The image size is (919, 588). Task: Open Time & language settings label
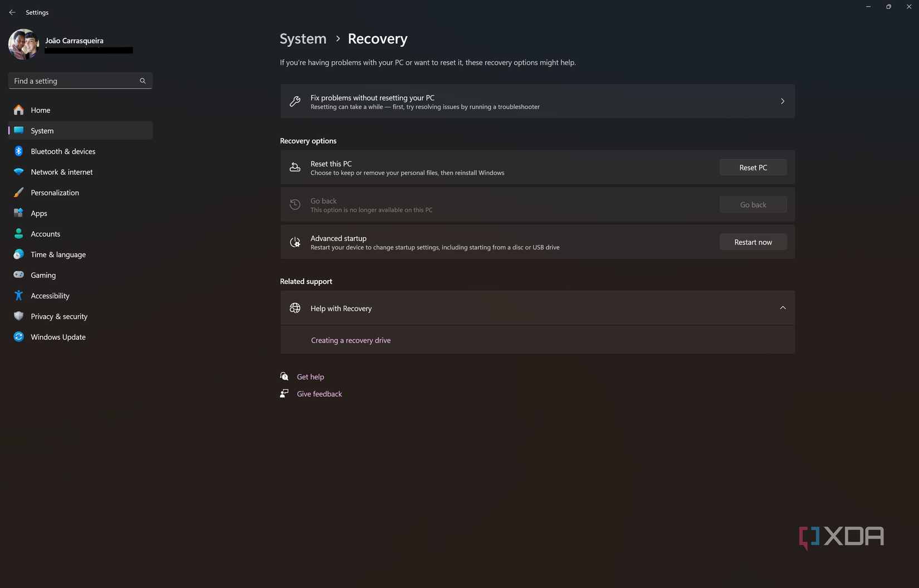(x=58, y=254)
